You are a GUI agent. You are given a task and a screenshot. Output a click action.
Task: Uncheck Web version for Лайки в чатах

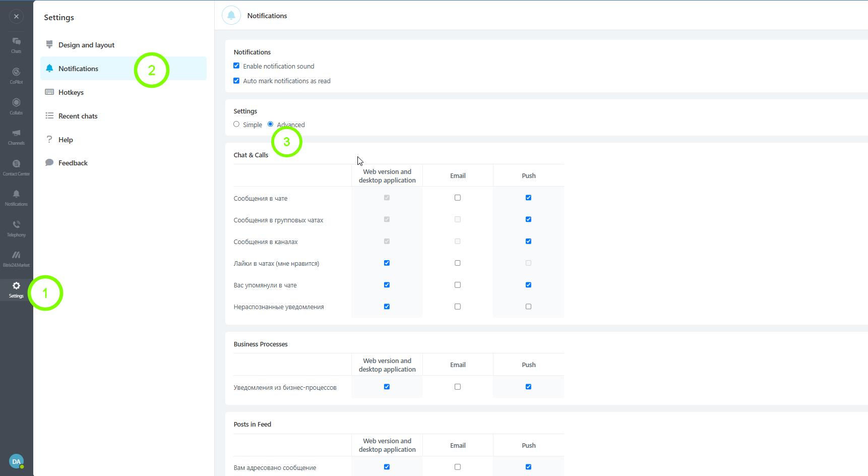[x=387, y=263]
